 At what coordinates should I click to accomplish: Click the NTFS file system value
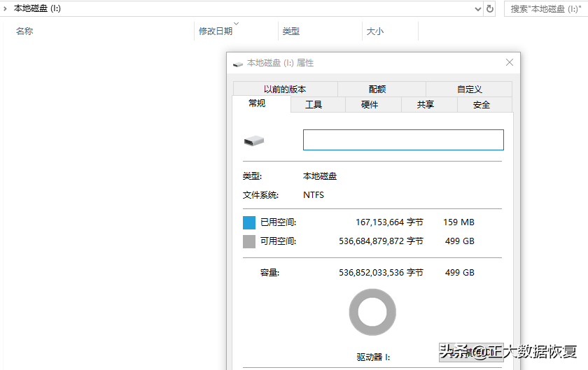point(314,195)
